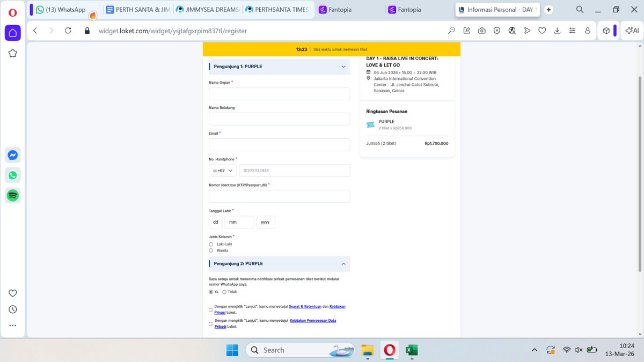Image resolution: width=644 pixels, height=362 pixels.
Task: Add page to bookmarks heart icon
Action: pyautogui.click(x=542, y=31)
